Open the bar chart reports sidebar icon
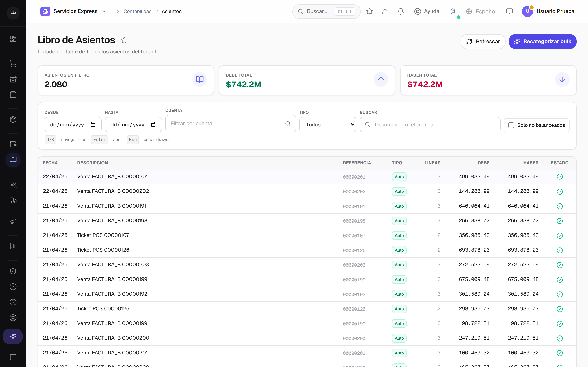The image size is (588, 367). 13,246
